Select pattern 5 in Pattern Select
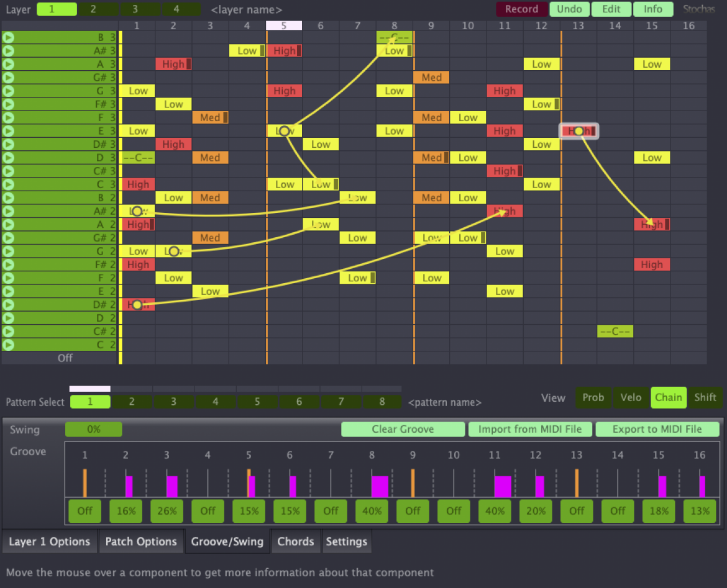 coord(257,402)
